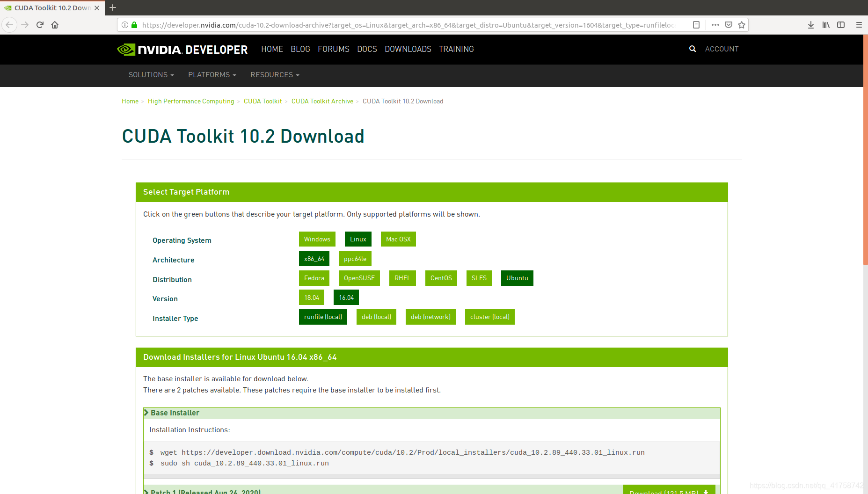
Task: Click the sudo sh command line text
Action: [245, 463]
